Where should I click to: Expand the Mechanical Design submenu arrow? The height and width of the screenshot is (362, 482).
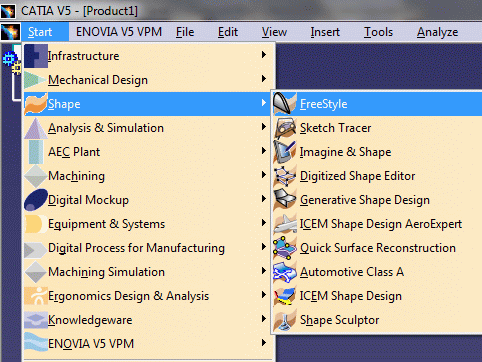tap(264, 79)
